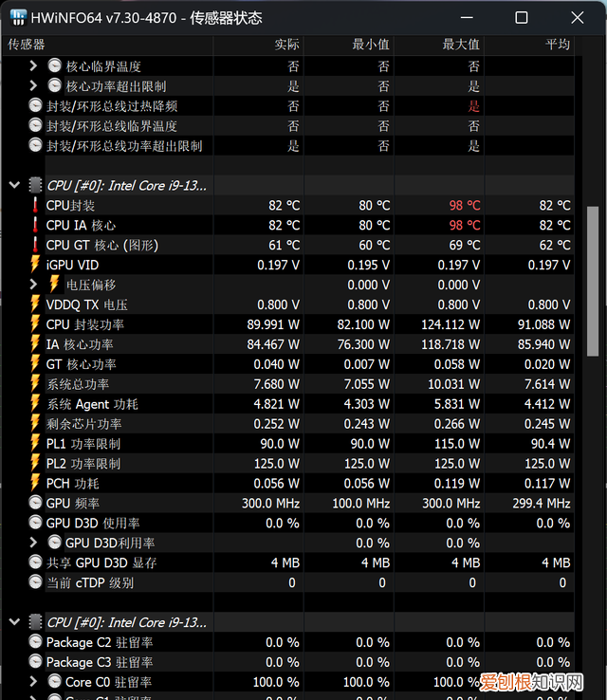This screenshot has width=607, height=700.
Task: Expand the 电压偏移 row
Action: pos(33,285)
